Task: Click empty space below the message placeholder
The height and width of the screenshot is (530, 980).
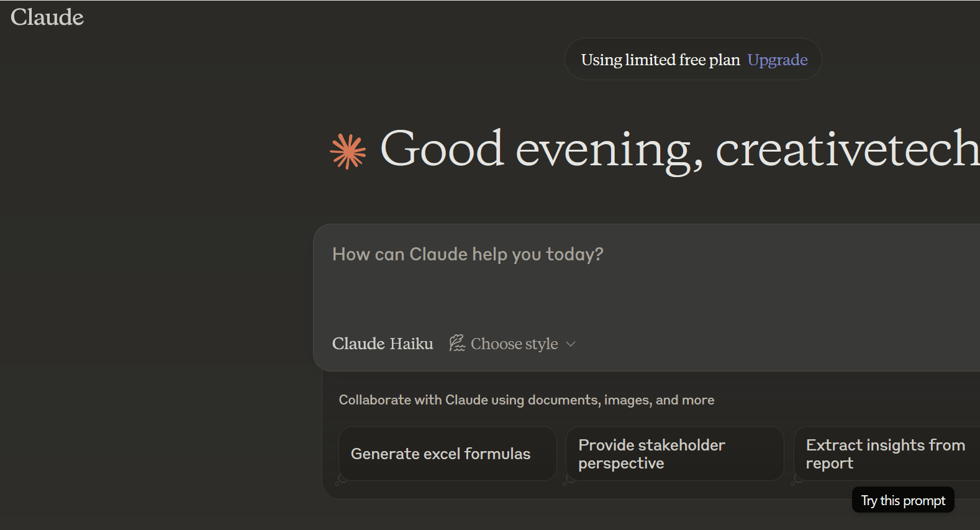Action: click(621, 295)
